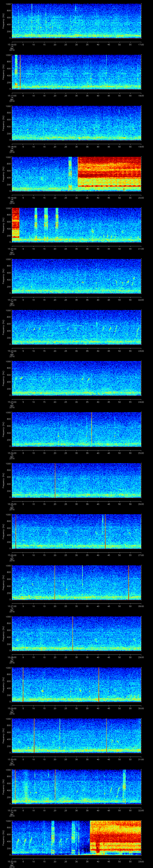Click the 15:23:00 start time label

point(12,402)
